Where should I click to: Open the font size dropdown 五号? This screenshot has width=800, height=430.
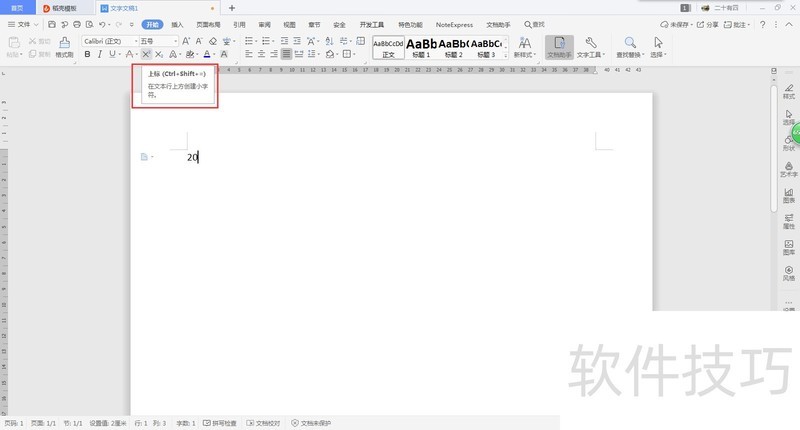click(x=159, y=41)
